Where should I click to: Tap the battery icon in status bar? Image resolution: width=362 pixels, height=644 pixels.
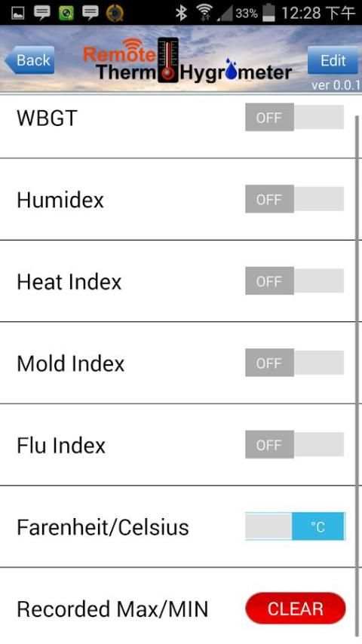coord(268,12)
